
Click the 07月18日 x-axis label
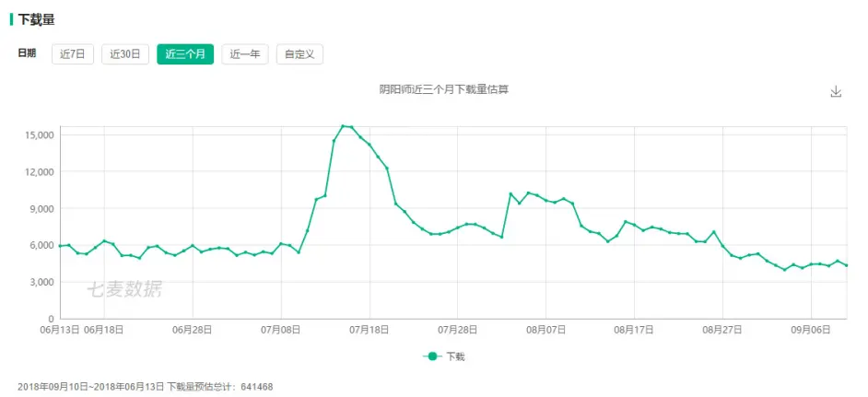[369, 330]
